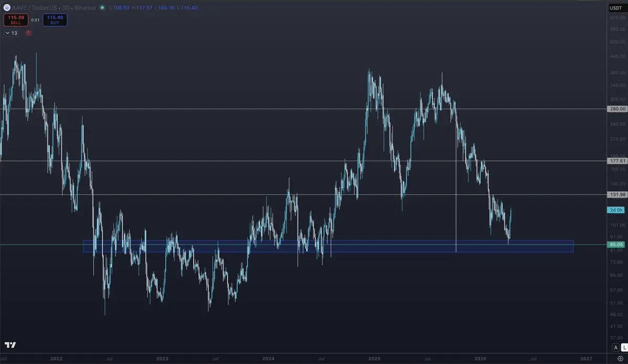Select the 177.51 horizontal line price label
This screenshot has width=628, height=364.
tap(617, 161)
